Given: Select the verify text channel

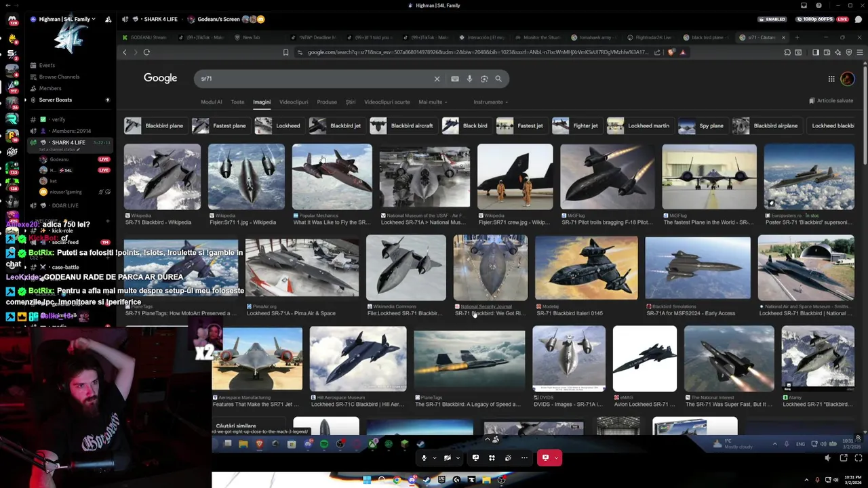Looking at the screenshot, I should 58,119.
